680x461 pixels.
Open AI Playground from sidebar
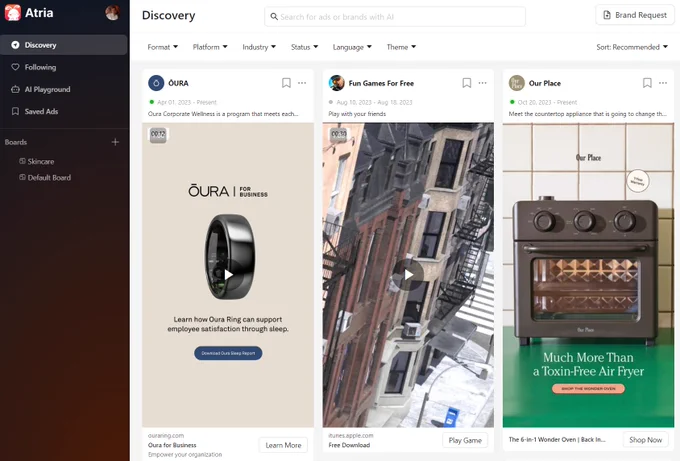[x=47, y=89]
